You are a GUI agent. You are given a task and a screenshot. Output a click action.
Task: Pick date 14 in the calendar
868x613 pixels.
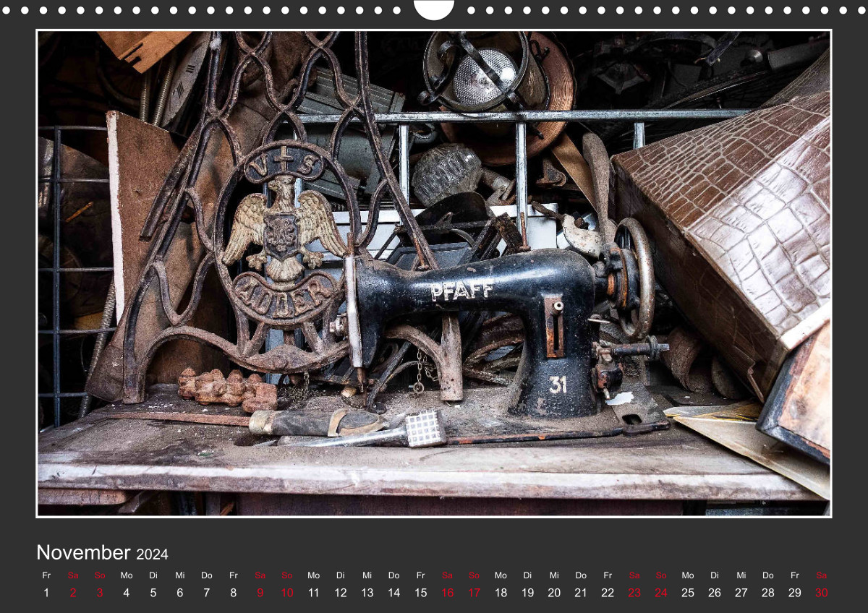click(x=394, y=593)
